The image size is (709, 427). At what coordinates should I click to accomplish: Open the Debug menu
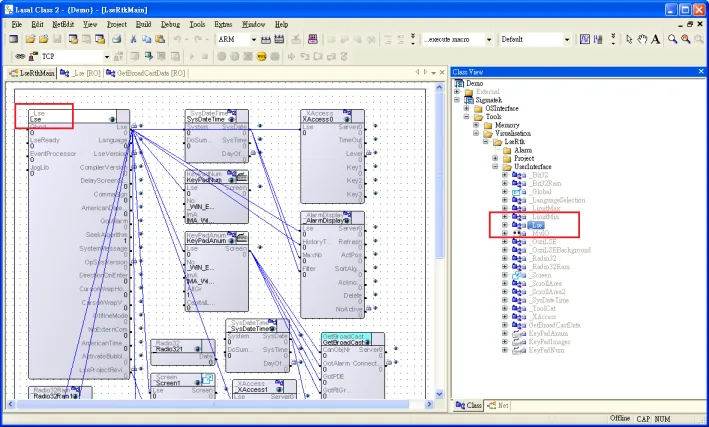pyautogui.click(x=170, y=24)
